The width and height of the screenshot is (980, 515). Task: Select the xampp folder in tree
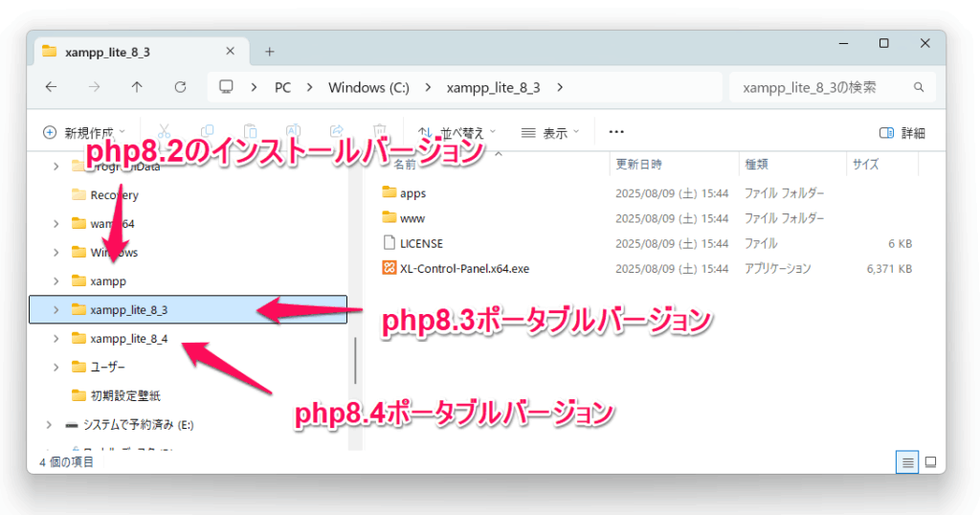(108, 281)
